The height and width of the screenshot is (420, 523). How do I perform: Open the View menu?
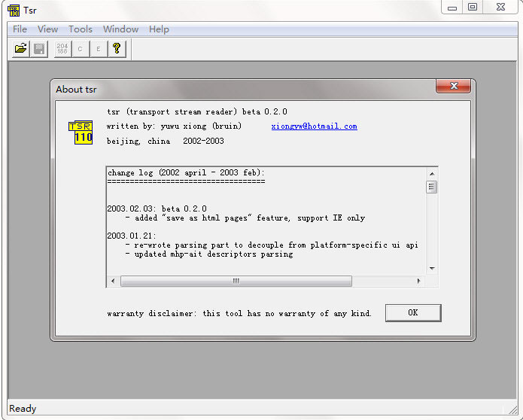pos(47,29)
